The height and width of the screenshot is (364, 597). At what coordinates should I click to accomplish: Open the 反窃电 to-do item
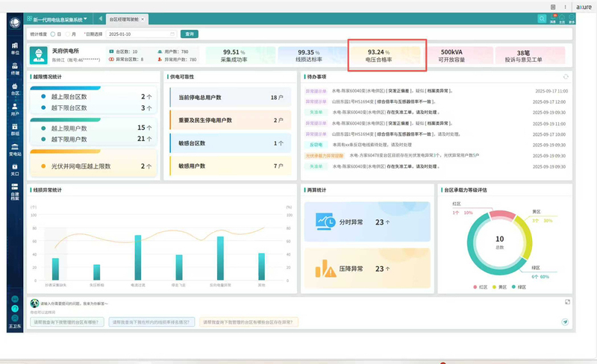point(436,145)
